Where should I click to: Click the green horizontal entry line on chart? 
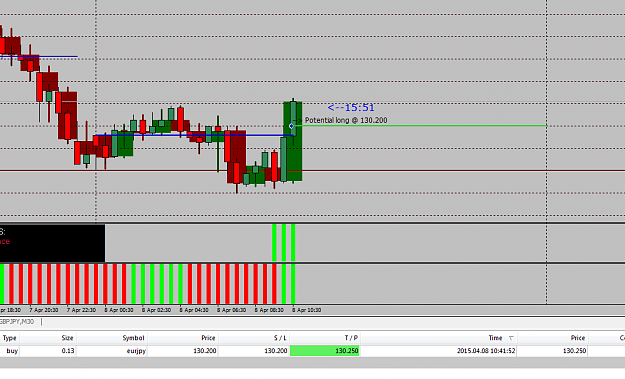coord(421,126)
